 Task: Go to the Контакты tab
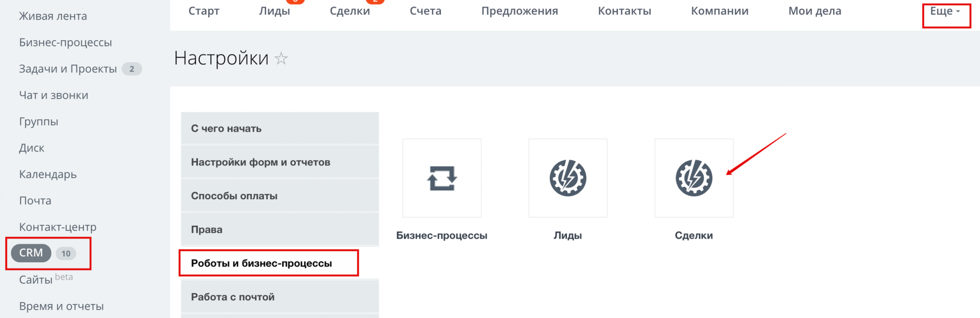[x=624, y=11]
